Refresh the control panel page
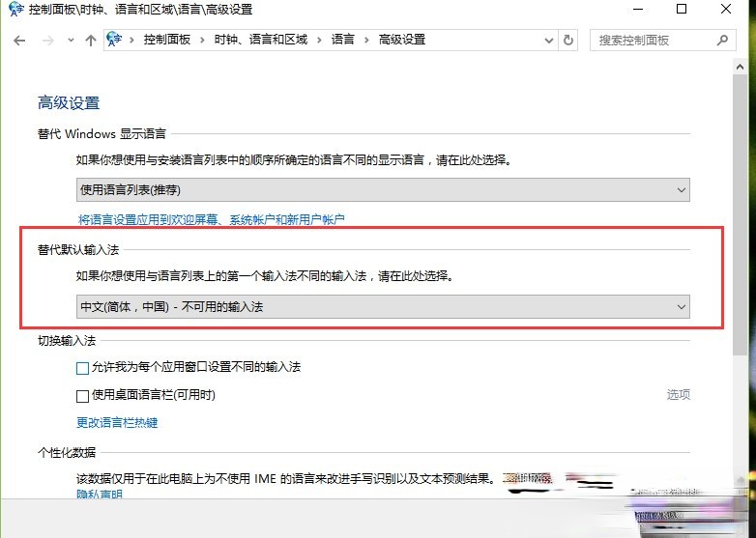Screen dimensions: 756x538 click(568, 40)
